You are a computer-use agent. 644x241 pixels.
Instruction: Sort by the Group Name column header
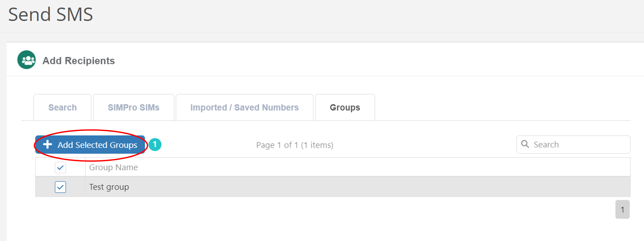[113, 167]
